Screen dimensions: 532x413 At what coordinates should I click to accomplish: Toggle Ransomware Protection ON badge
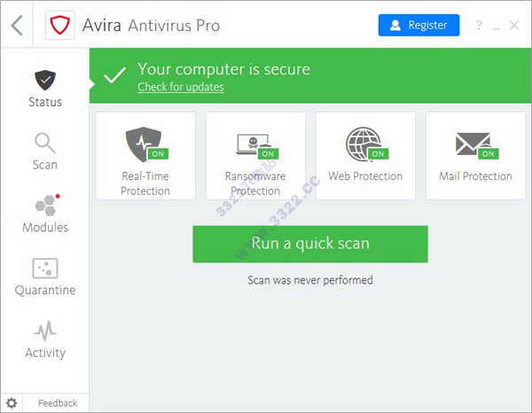[x=268, y=154]
